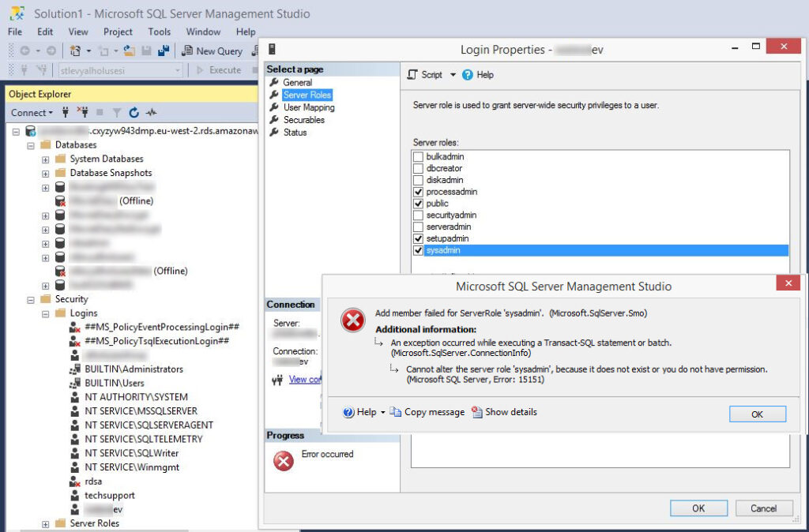This screenshot has height=532, width=809.
Task: Select the rdsa login
Action: tap(93, 481)
